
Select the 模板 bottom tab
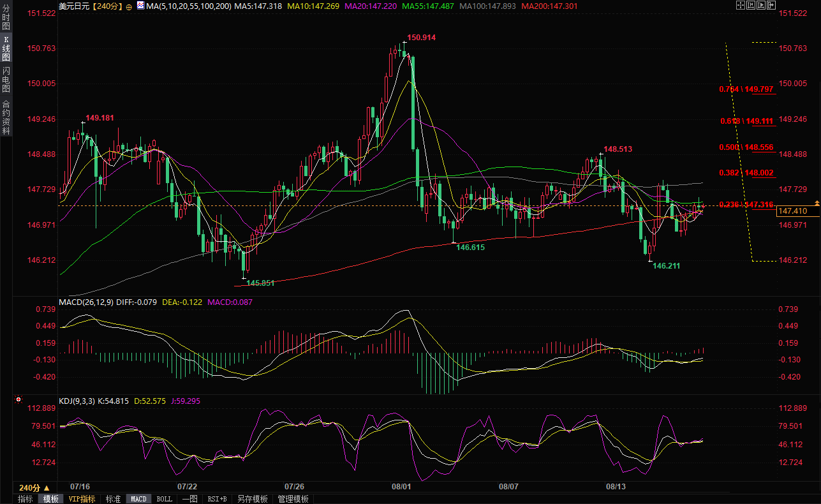50,499
